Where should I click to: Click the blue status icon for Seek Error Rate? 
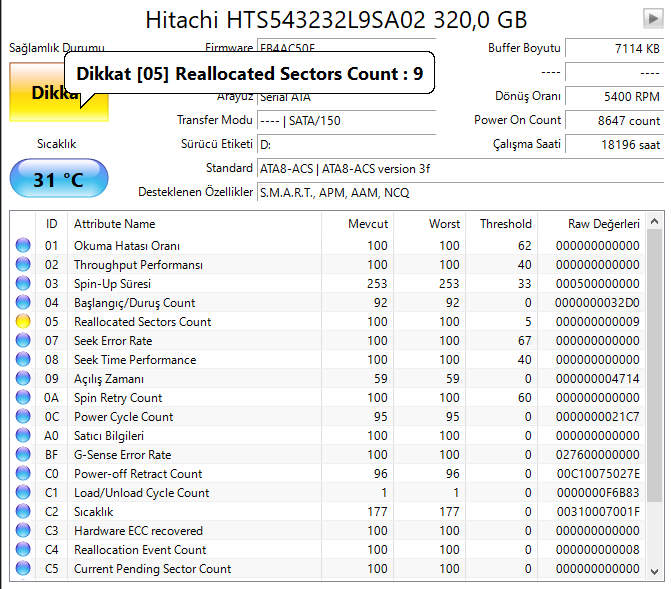click(23, 340)
